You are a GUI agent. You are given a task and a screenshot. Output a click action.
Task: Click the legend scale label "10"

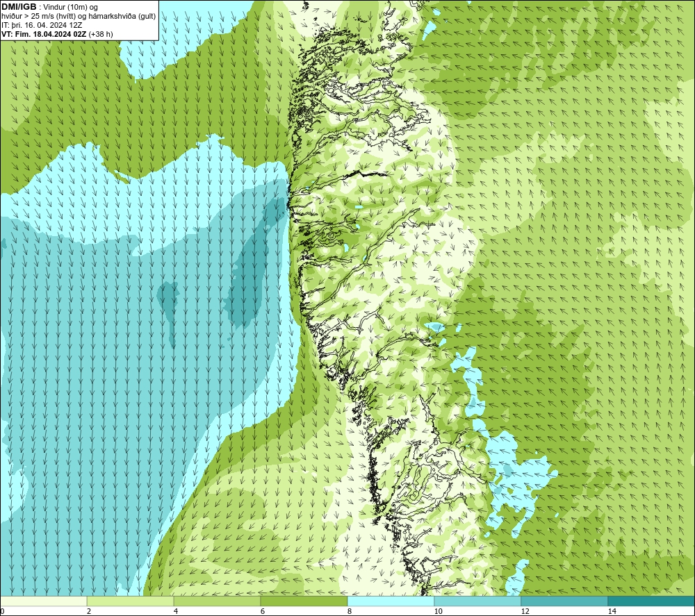pyautogui.click(x=438, y=611)
